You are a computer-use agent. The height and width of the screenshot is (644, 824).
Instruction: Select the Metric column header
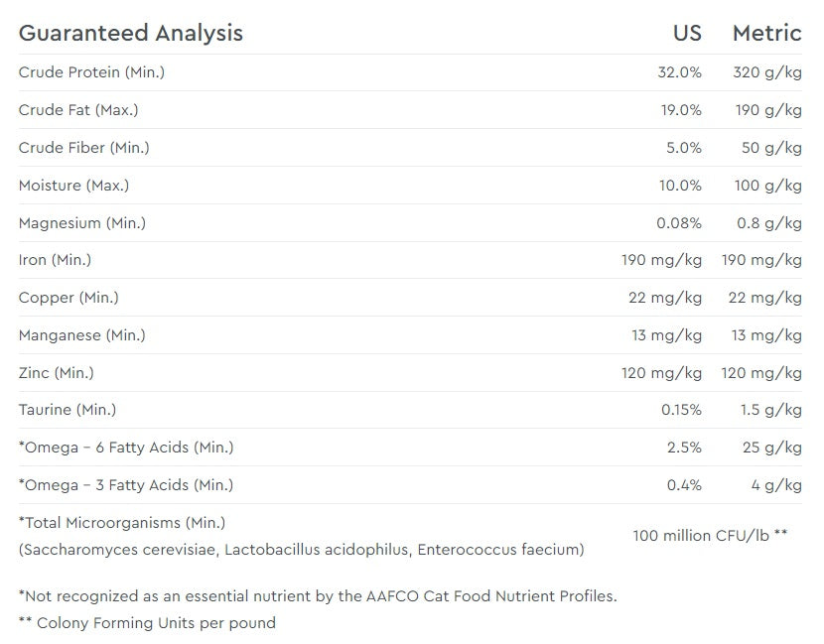(766, 33)
